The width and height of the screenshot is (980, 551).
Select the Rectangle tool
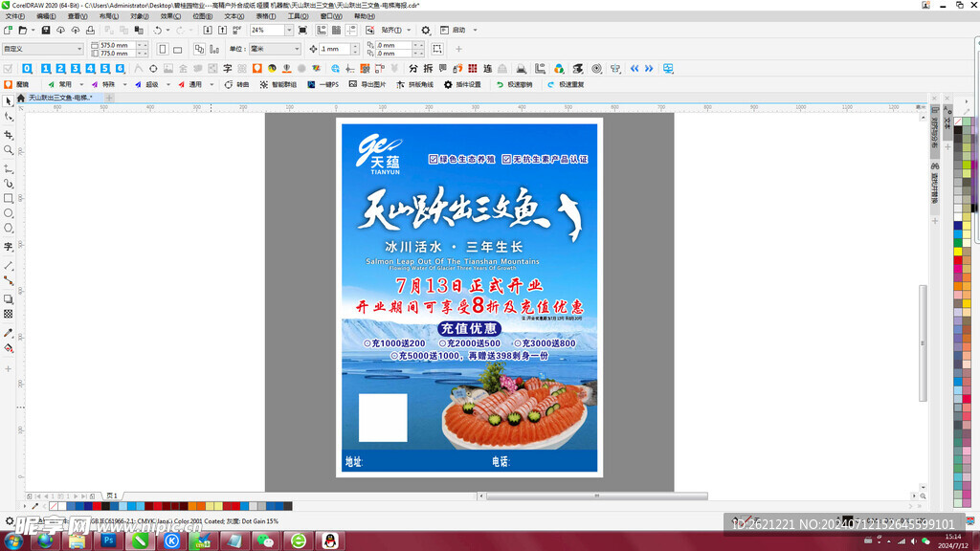[8, 198]
